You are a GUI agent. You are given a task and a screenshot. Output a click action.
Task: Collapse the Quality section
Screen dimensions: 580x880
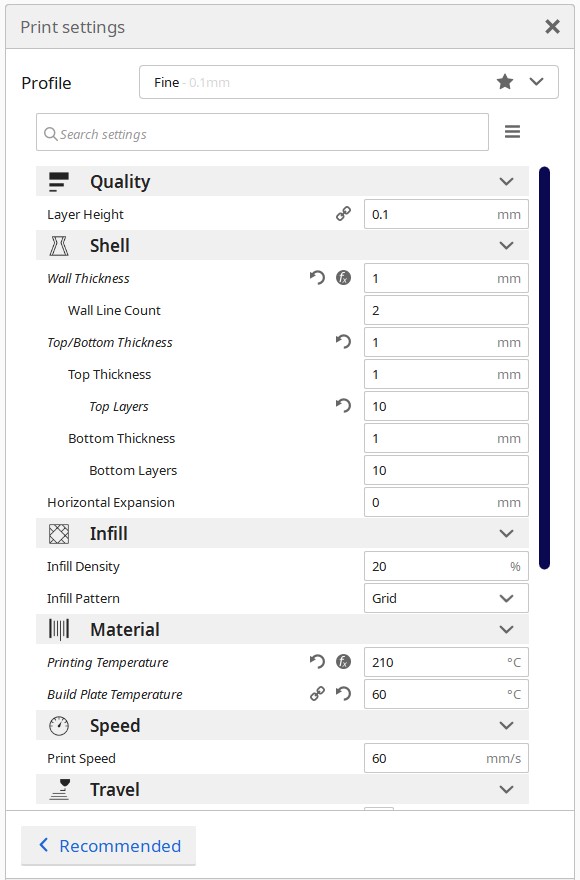point(282,181)
